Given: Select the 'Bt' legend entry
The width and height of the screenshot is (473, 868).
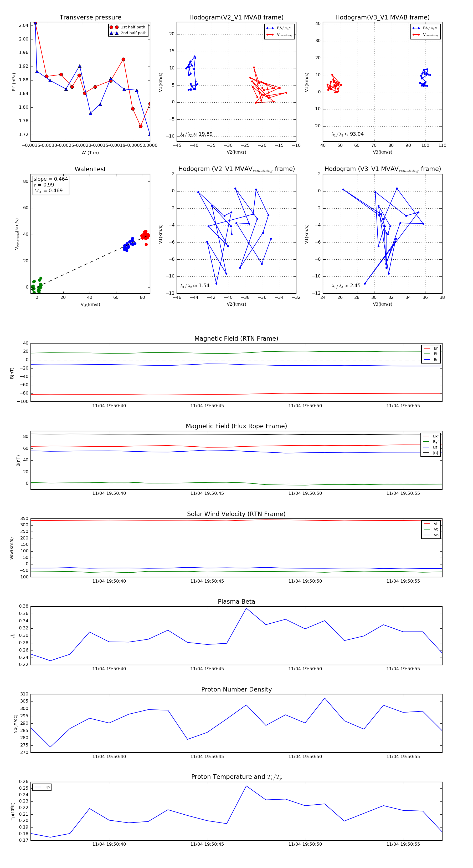Looking at the screenshot, I should tap(431, 354).
